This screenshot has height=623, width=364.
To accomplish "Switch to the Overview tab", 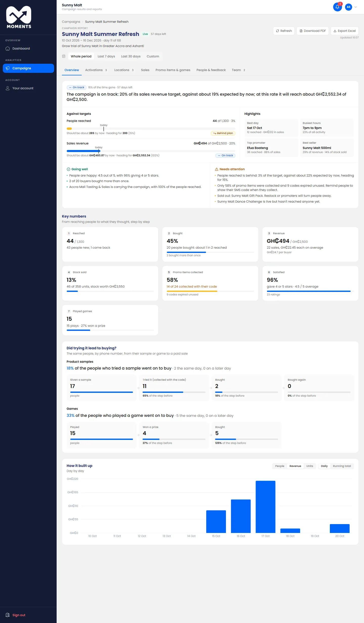I will (x=72, y=70).
